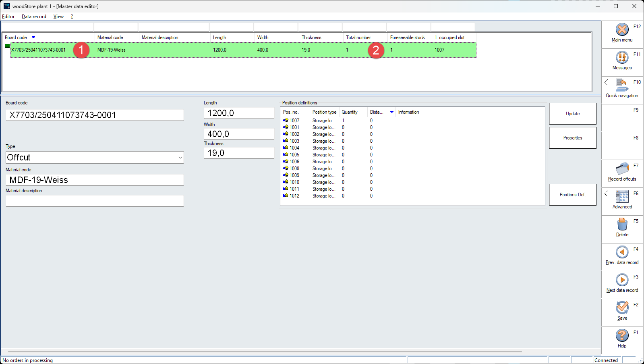The width and height of the screenshot is (644, 364).
Task: Click the Update button
Action: pyautogui.click(x=573, y=114)
